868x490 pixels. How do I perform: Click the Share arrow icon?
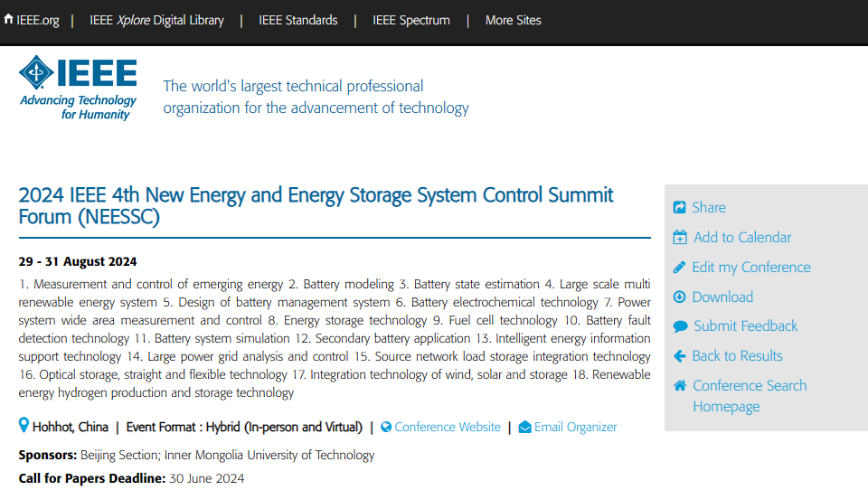(680, 208)
